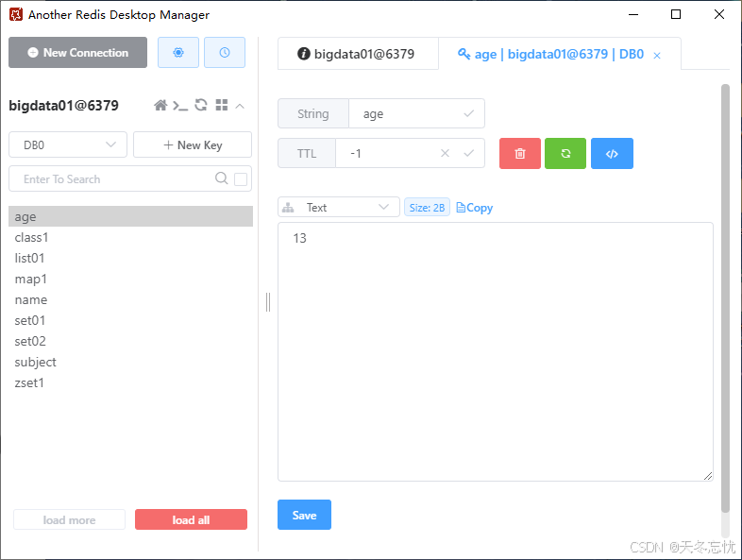
Task: Click the right panel vertical scrollbar
Action: click(x=725, y=298)
